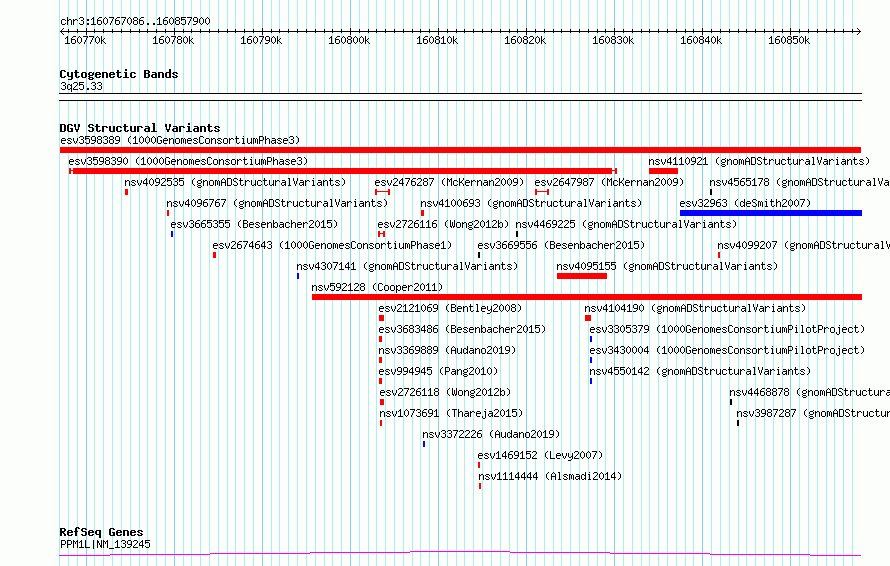Click the nsv4104190 variant label
Screen dimensions: 890x566
pos(695,308)
